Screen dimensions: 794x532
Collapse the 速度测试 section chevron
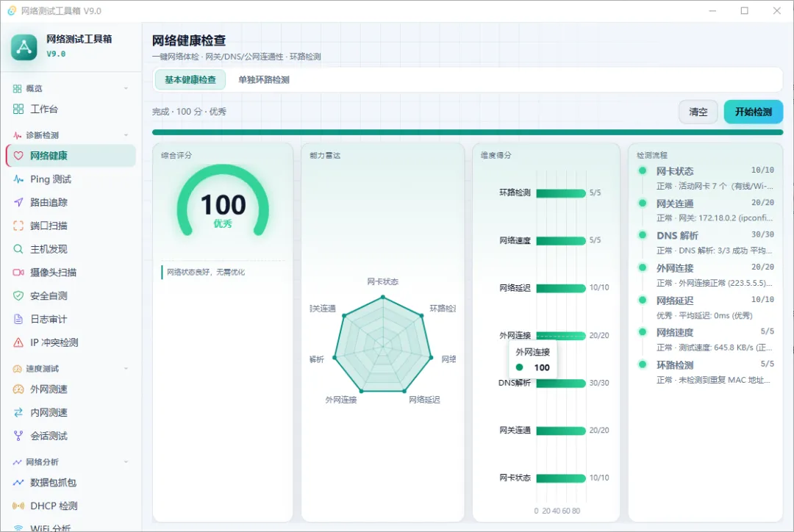126,368
